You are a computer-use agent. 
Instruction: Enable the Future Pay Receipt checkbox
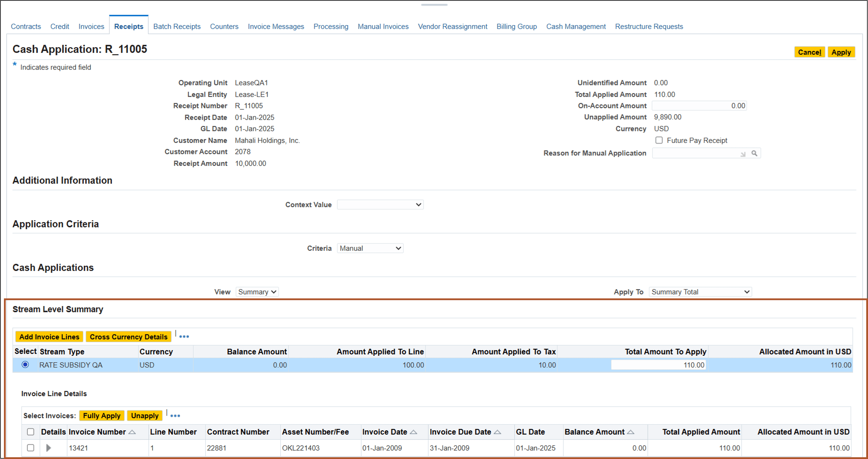coord(659,140)
